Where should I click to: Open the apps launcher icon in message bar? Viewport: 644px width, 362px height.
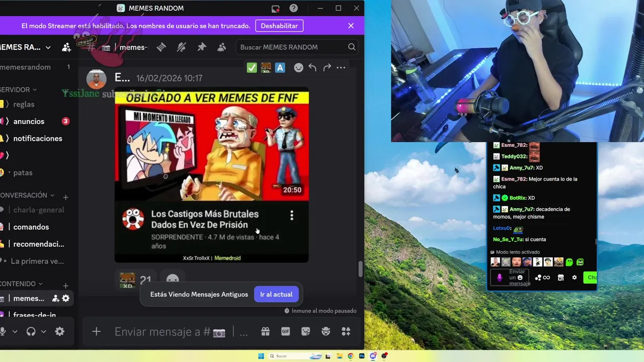346,331
